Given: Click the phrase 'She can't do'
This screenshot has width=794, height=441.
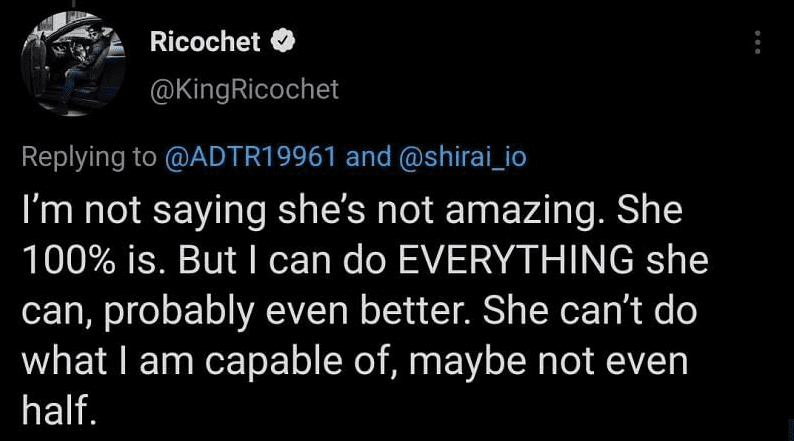Looking at the screenshot, I should click(590, 310).
